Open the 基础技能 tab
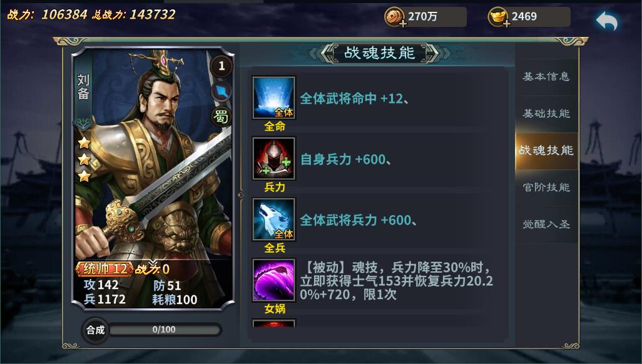The image size is (642, 364). 546,113
